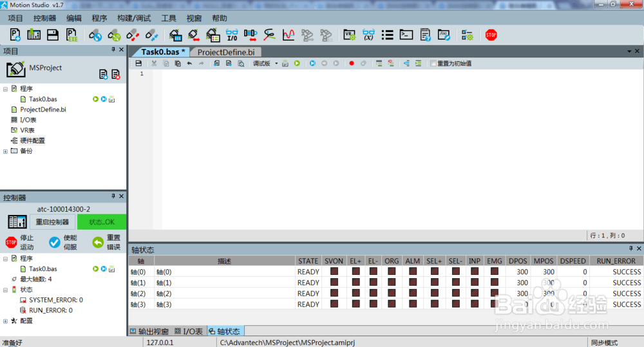Screen dimensions: 644x347
Task: Toggle the 重置为初始值 checkbox
Action: (x=433, y=63)
